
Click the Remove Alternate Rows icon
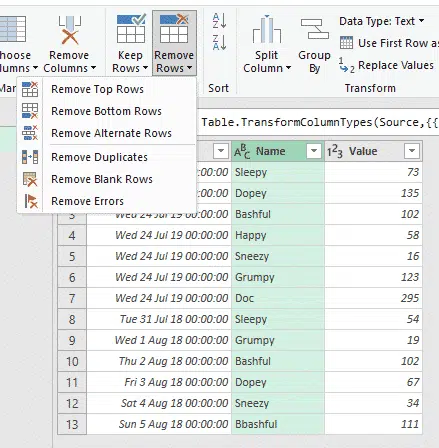30,133
